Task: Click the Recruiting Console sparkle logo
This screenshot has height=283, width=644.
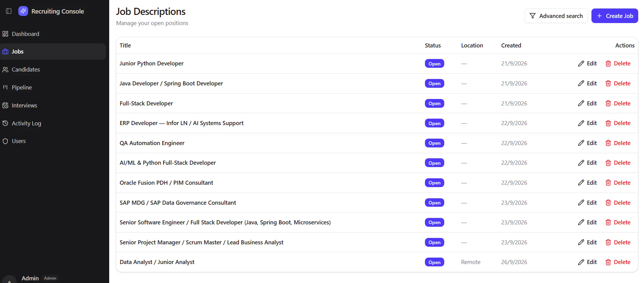Action: 23,11
